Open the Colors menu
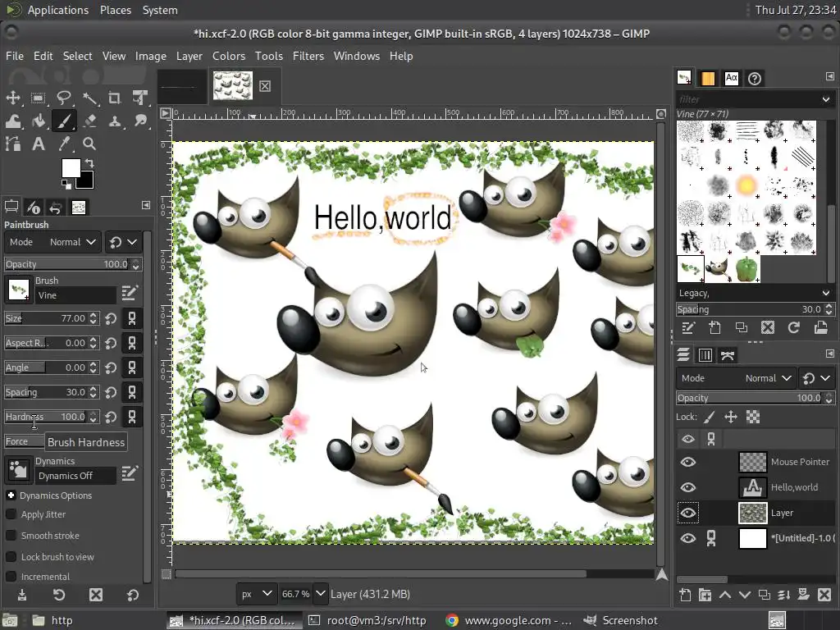Viewport: 840px width, 630px height. tap(228, 56)
